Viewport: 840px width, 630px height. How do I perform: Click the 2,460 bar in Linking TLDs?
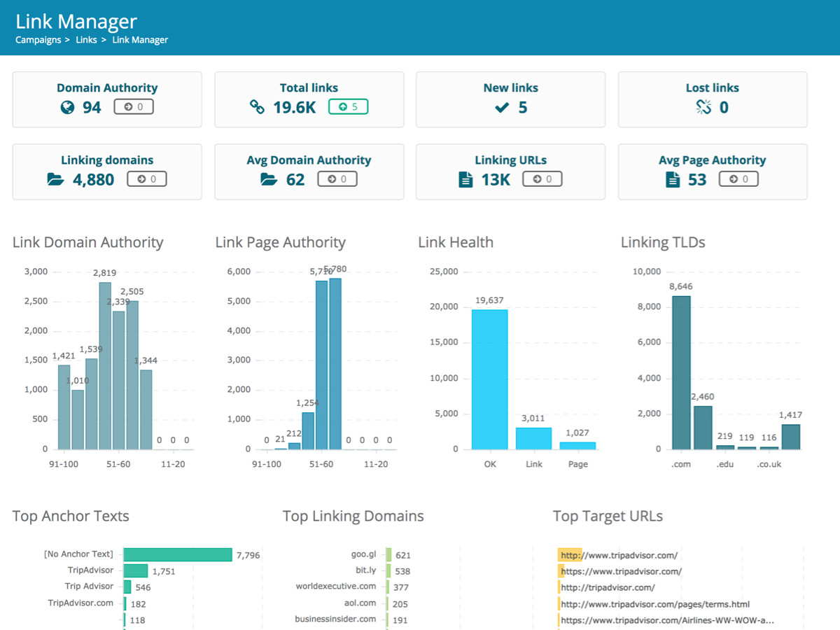[703, 427]
